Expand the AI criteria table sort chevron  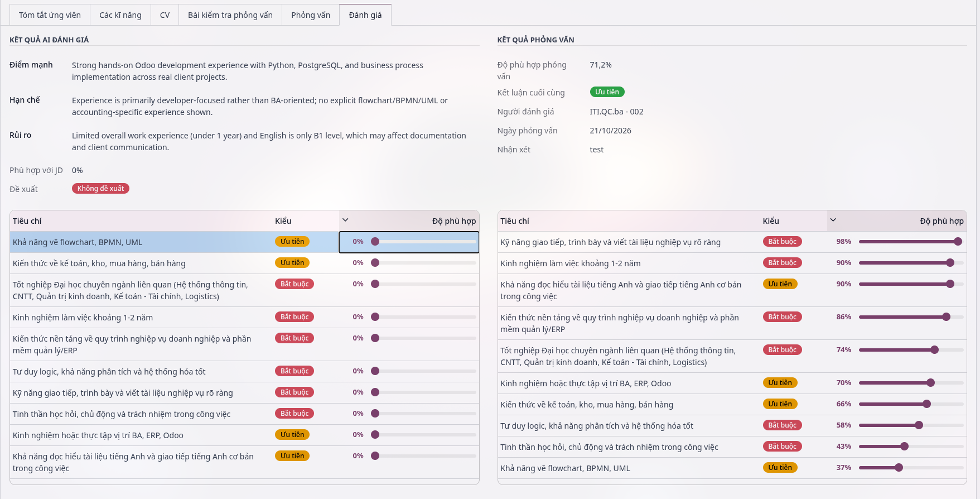click(345, 220)
